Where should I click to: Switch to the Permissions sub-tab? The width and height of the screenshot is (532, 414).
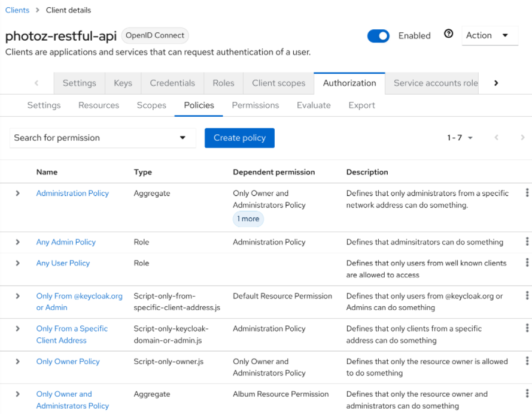(256, 105)
